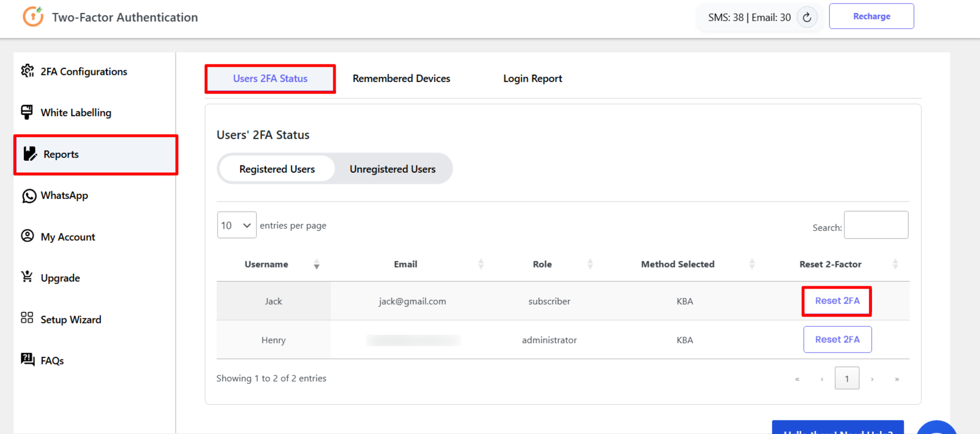
Task: Click the My Account person icon
Action: tap(27, 236)
